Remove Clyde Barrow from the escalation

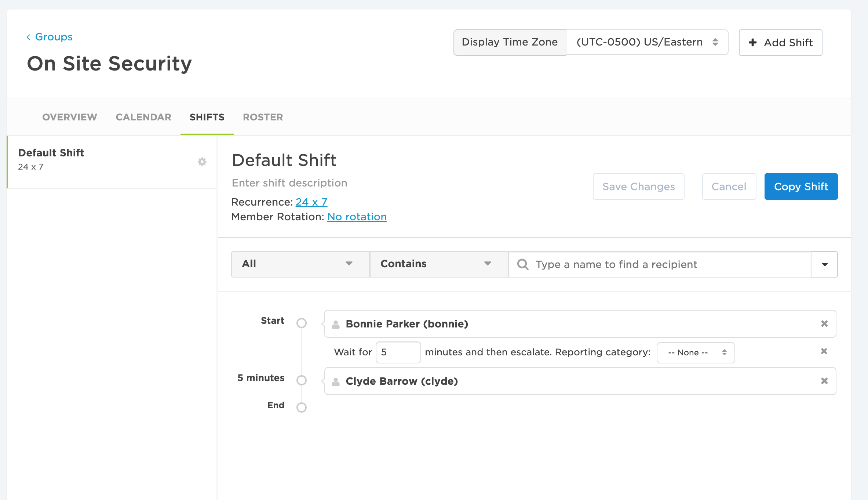point(824,381)
